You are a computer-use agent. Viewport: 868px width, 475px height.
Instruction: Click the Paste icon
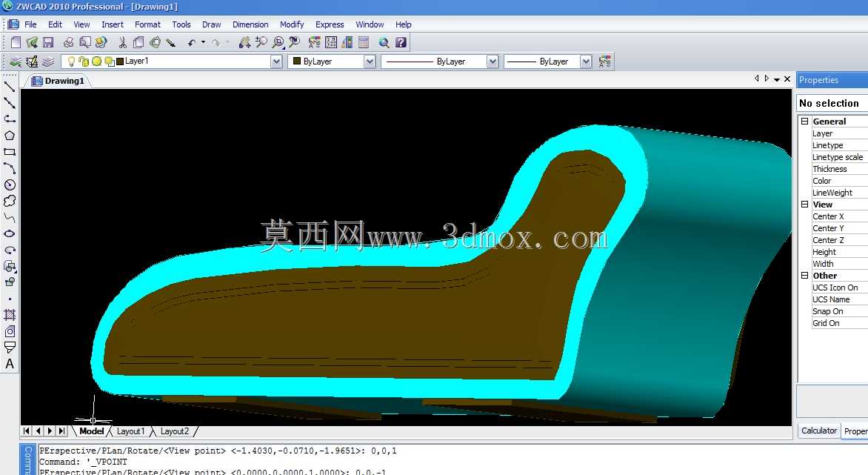point(155,43)
